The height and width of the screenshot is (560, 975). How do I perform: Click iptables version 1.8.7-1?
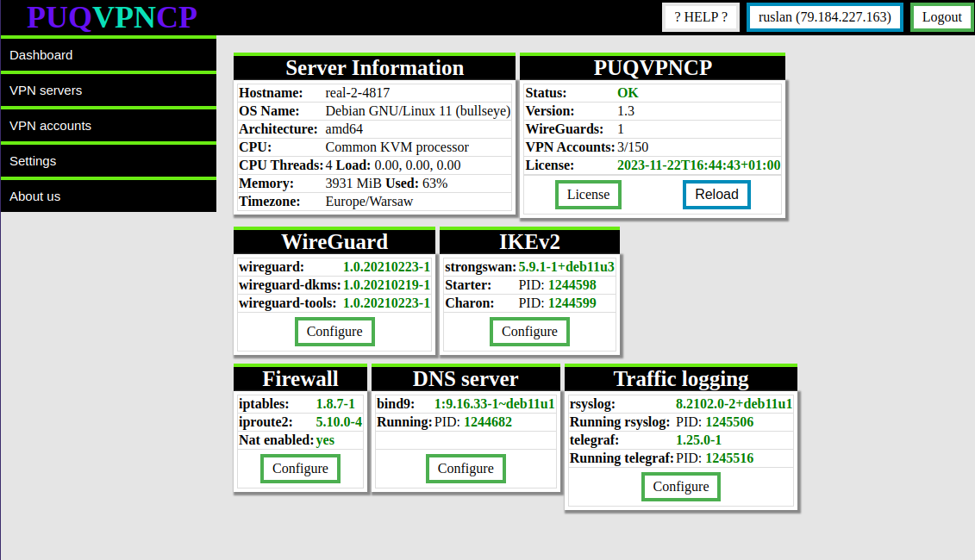coord(335,404)
